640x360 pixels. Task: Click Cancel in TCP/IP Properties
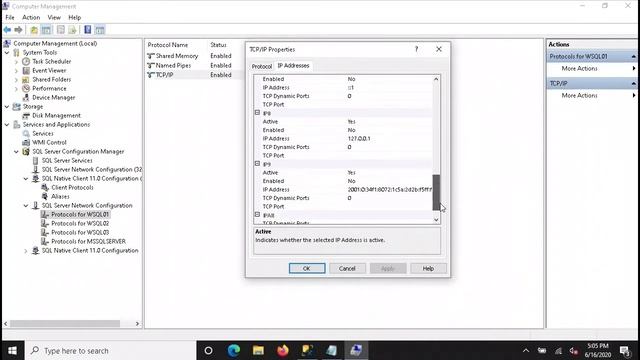[347, 269]
